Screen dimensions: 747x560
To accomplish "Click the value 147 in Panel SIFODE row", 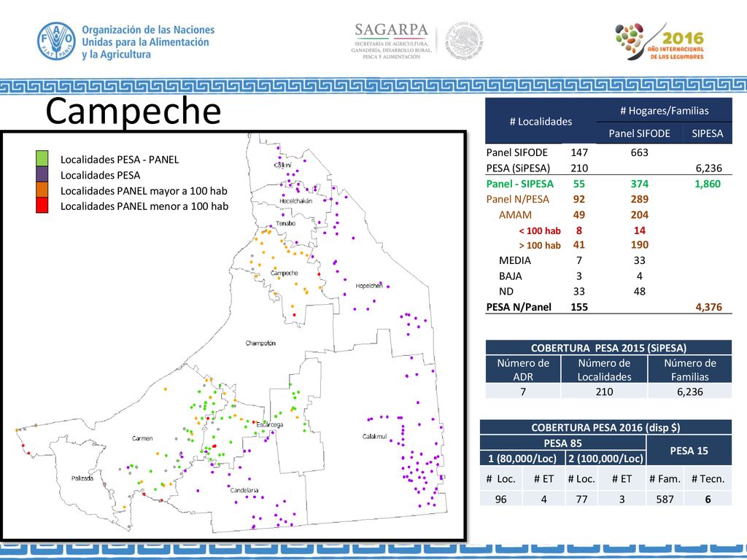I will pyautogui.click(x=579, y=152).
